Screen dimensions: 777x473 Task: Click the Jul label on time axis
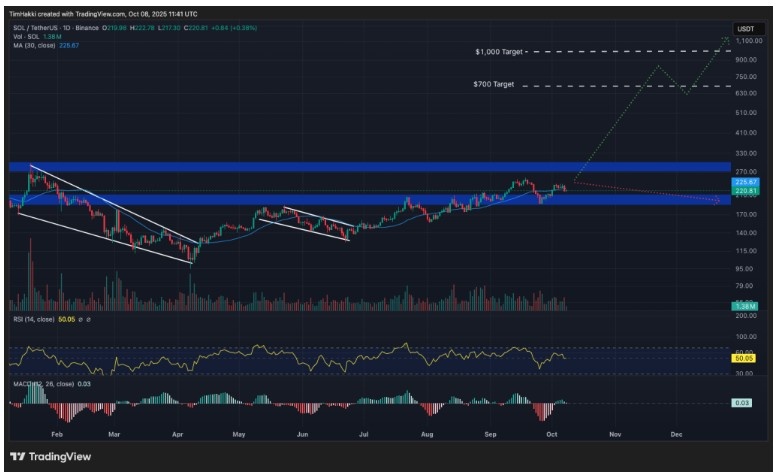[x=364, y=434]
